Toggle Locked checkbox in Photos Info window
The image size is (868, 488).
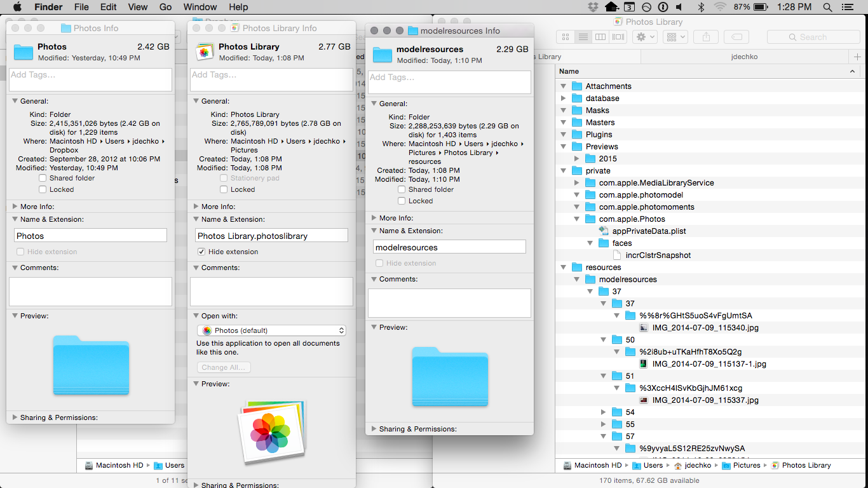pos(43,189)
